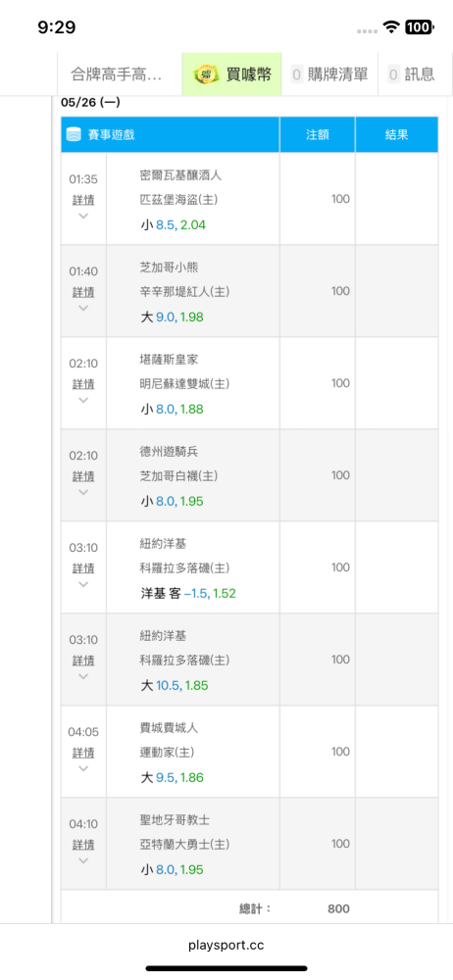Tap the battery indicator showing 100
453x980 pixels.
coord(418,26)
